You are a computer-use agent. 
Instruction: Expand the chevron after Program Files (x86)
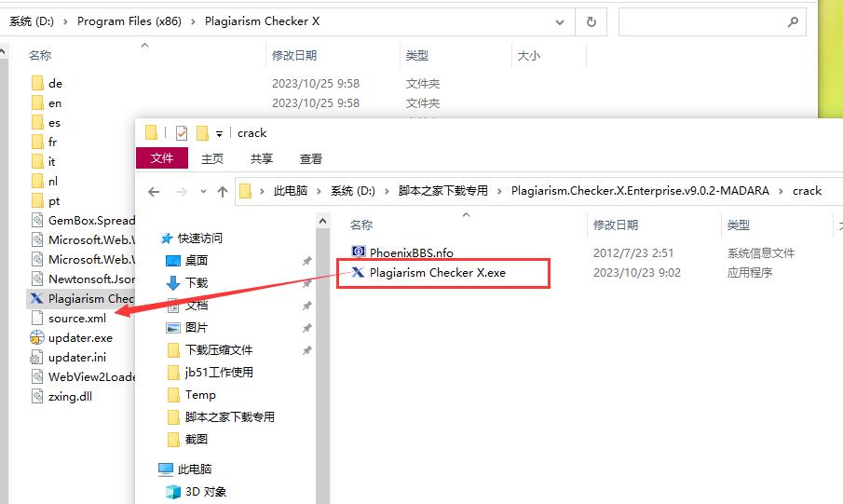(193, 21)
